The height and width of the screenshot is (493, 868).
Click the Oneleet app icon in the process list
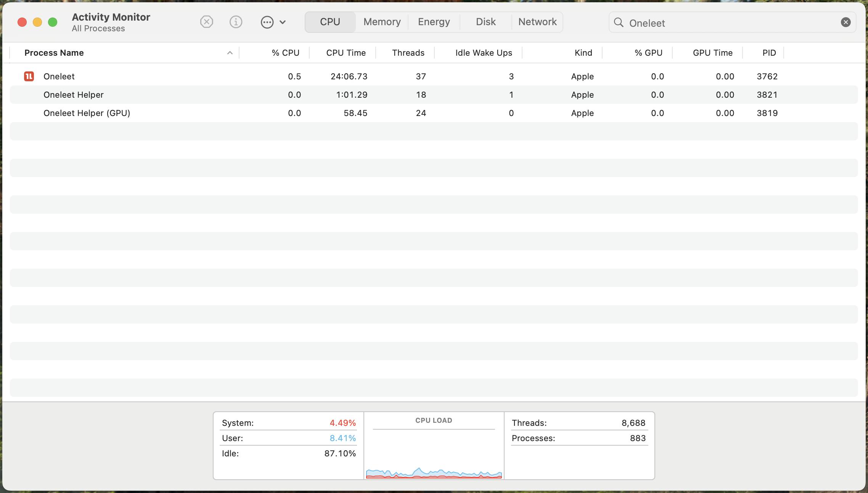pos(29,76)
